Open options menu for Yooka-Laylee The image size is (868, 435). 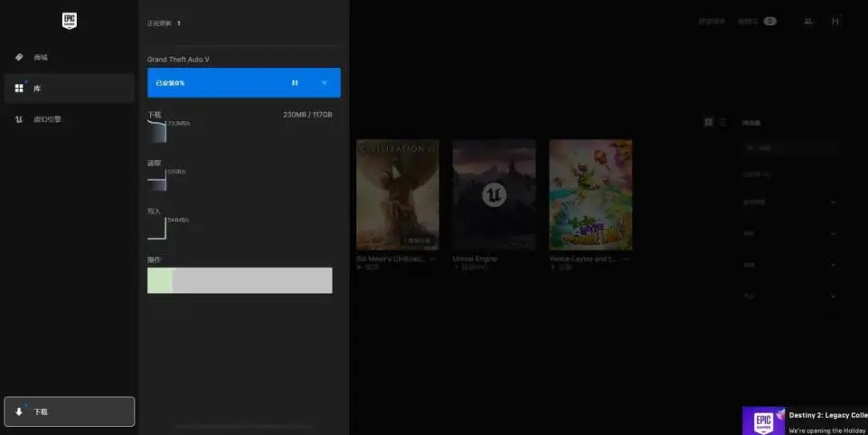[626, 259]
